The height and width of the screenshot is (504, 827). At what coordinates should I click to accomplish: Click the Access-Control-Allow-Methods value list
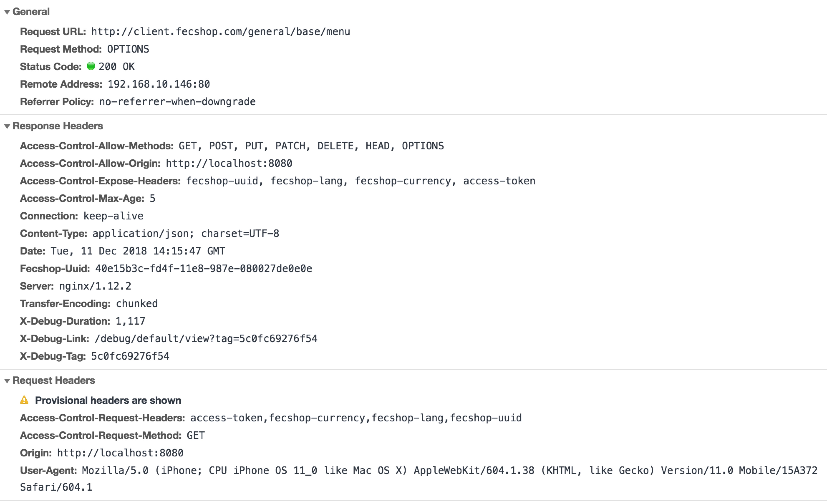(311, 146)
